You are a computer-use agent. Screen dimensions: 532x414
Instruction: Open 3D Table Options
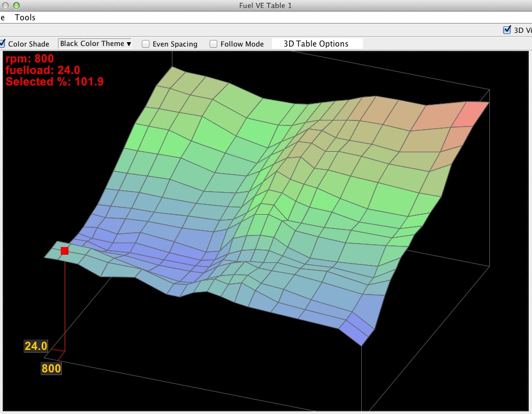[x=316, y=44]
